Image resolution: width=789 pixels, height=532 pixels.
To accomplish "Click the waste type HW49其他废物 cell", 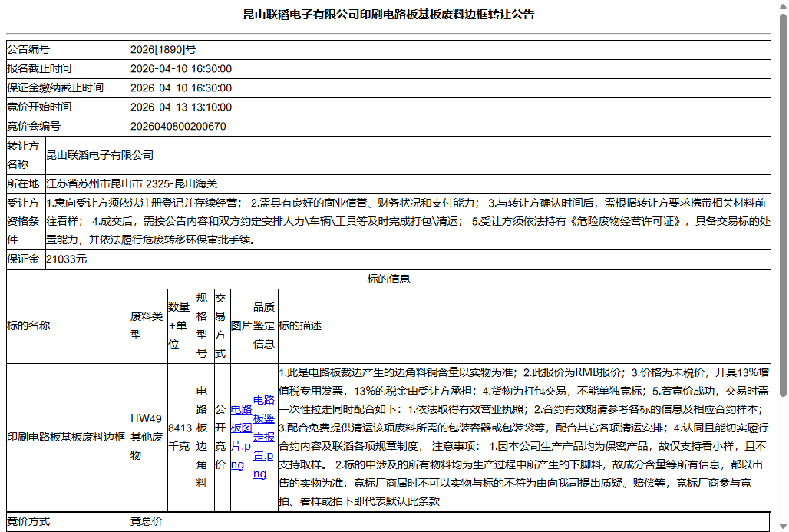I will 148,437.
